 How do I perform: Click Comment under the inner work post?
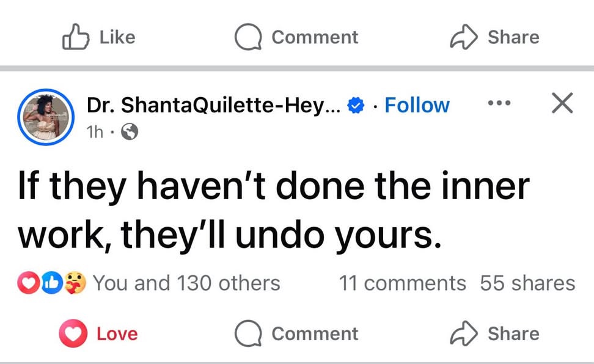296,333
